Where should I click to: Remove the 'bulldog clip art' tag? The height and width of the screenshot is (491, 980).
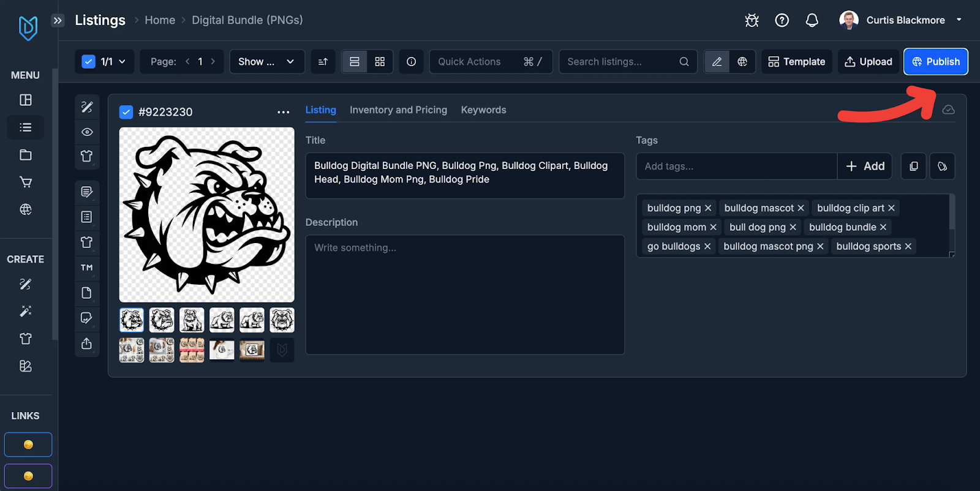[891, 208]
